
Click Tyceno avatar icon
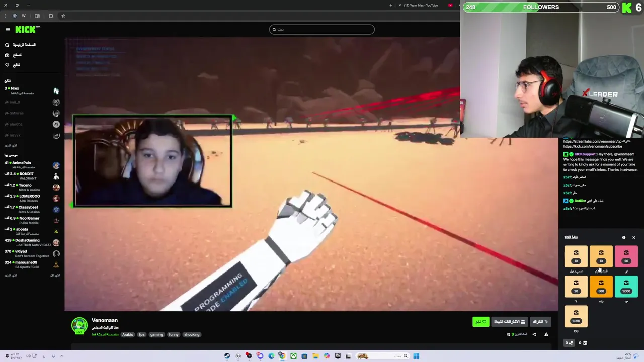(56, 187)
